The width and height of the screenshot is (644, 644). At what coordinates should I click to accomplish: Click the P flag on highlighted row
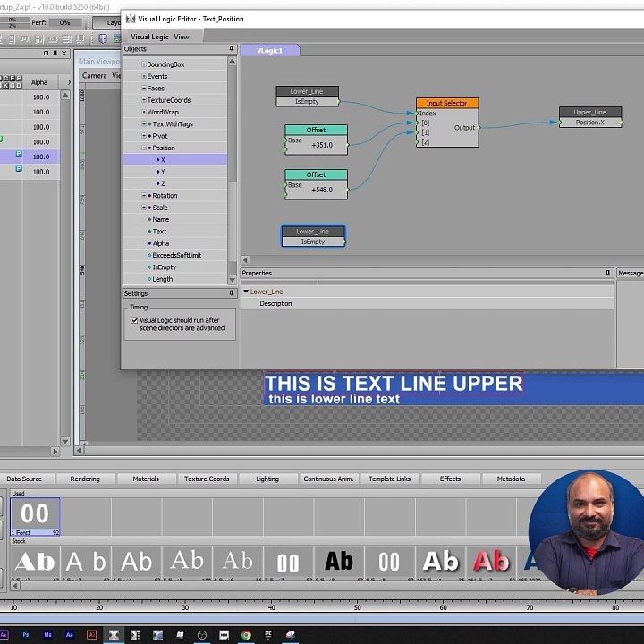click(x=19, y=154)
